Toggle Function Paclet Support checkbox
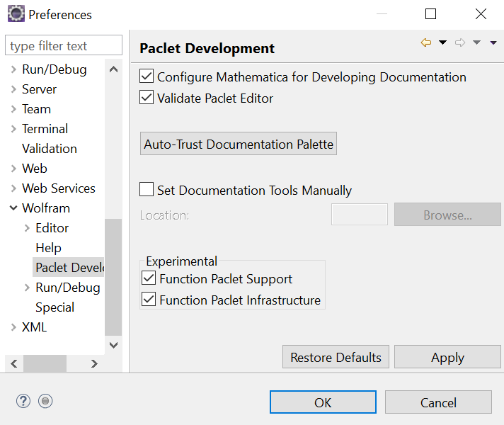The image size is (504, 425). 149,278
